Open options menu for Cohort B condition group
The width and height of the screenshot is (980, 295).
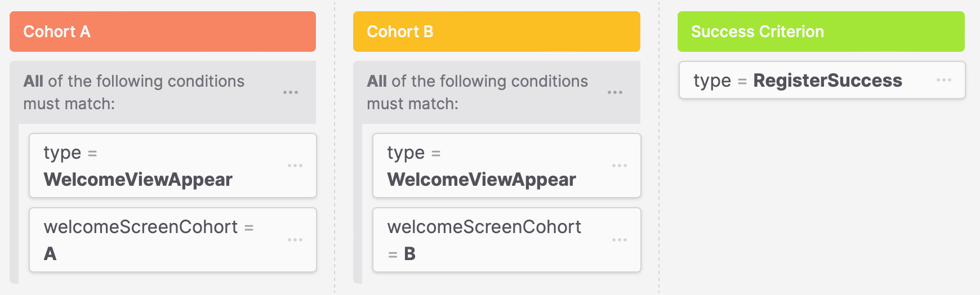pos(615,92)
